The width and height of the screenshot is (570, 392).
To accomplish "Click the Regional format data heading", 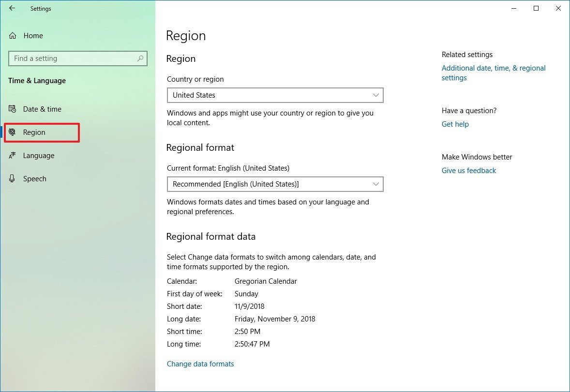I will (211, 236).
